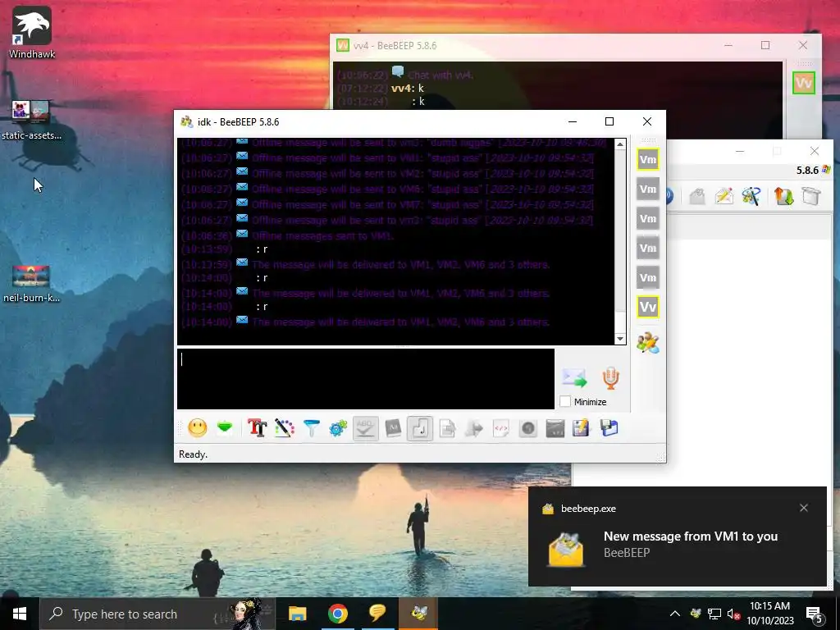Open the font color pencil-palette icon

(x=285, y=428)
